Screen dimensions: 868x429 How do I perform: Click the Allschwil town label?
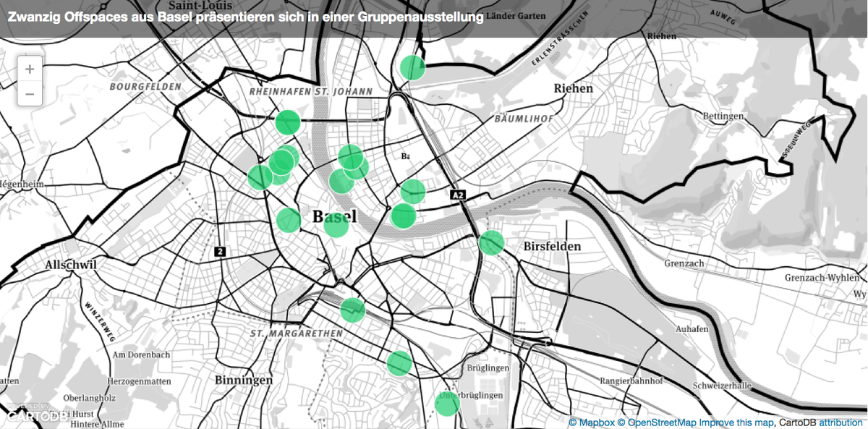[70, 265]
